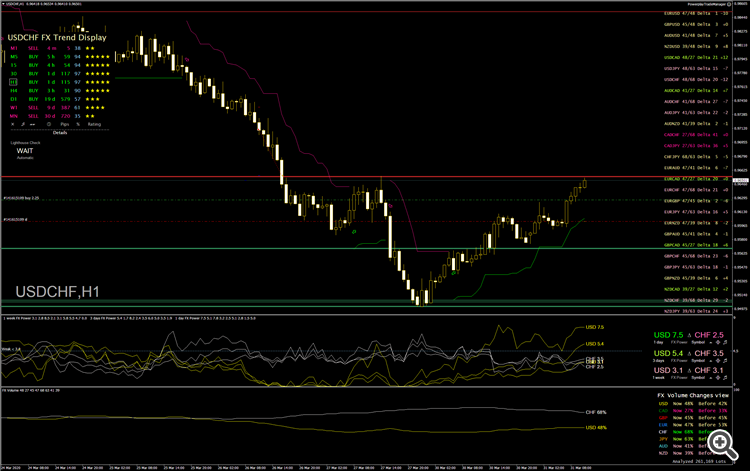750x471 pixels.
Task: Click the FX Volume Changes view heading
Action: point(693,395)
